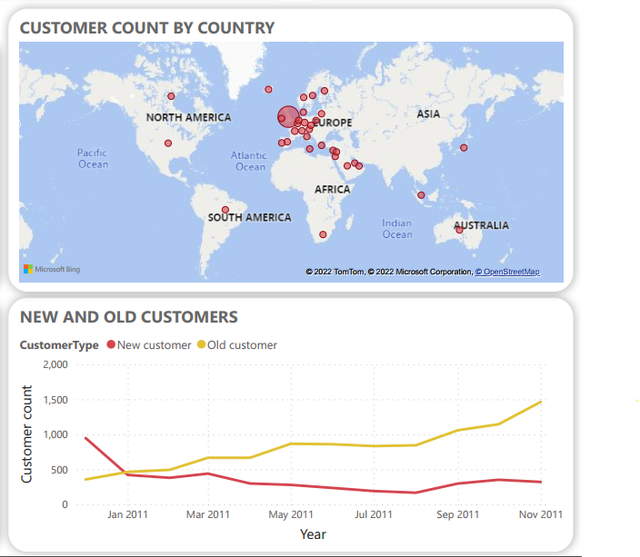Image resolution: width=640 pixels, height=557 pixels.
Task: Click the SOUTH AMERICA map label
Action: pos(250,217)
